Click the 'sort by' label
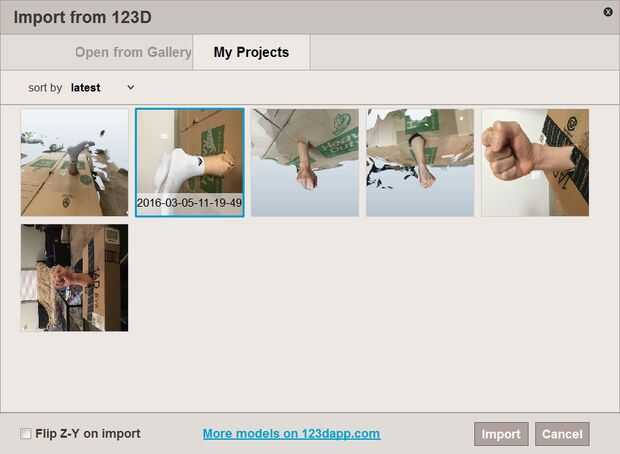 [45, 88]
